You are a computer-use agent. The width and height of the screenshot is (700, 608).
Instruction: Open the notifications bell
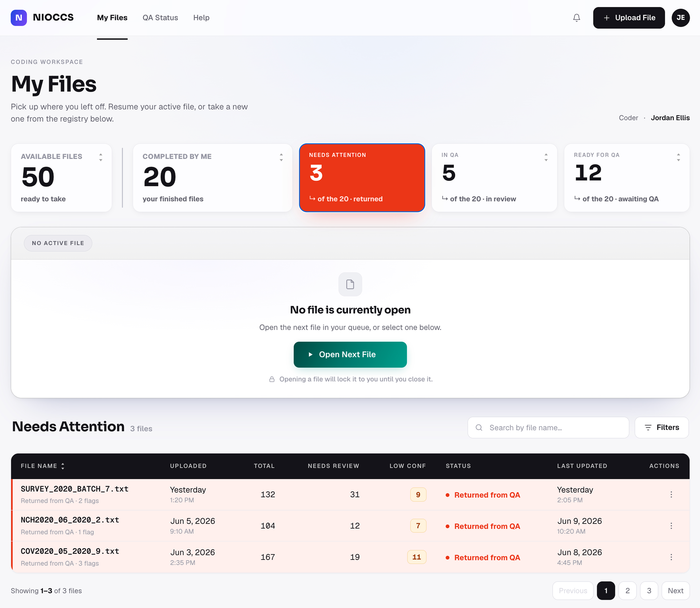(576, 18)
